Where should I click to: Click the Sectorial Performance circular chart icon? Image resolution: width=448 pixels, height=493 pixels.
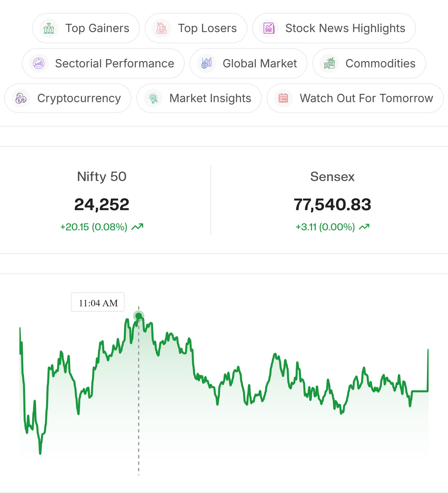[39, 64]
